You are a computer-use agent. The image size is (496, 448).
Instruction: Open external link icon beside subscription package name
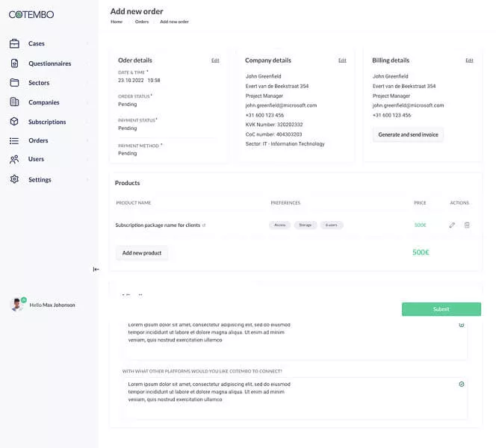click(x=204, y=225)
